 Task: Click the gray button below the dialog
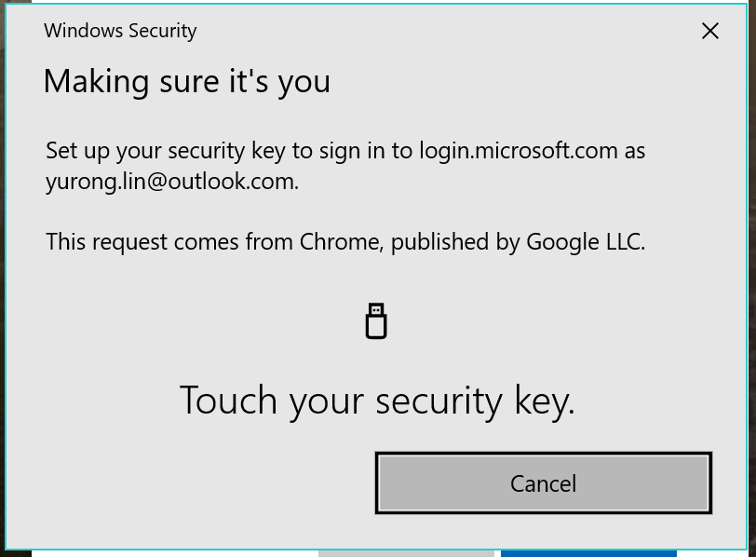coord(409,553)
